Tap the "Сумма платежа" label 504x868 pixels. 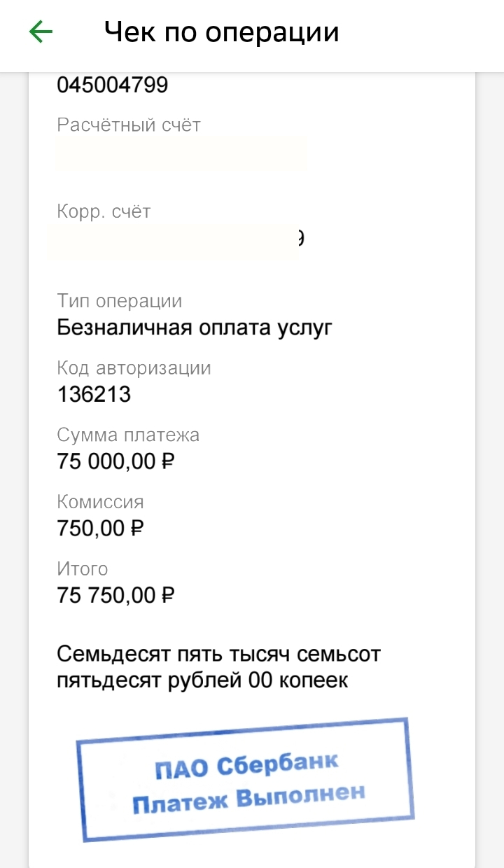(x=128, y=435)
